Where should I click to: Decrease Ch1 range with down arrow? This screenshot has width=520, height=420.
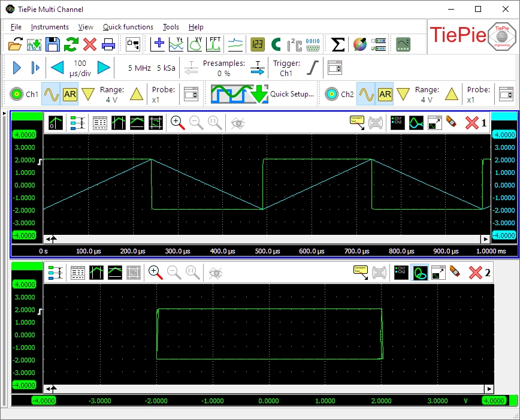(x=88, y=94)
